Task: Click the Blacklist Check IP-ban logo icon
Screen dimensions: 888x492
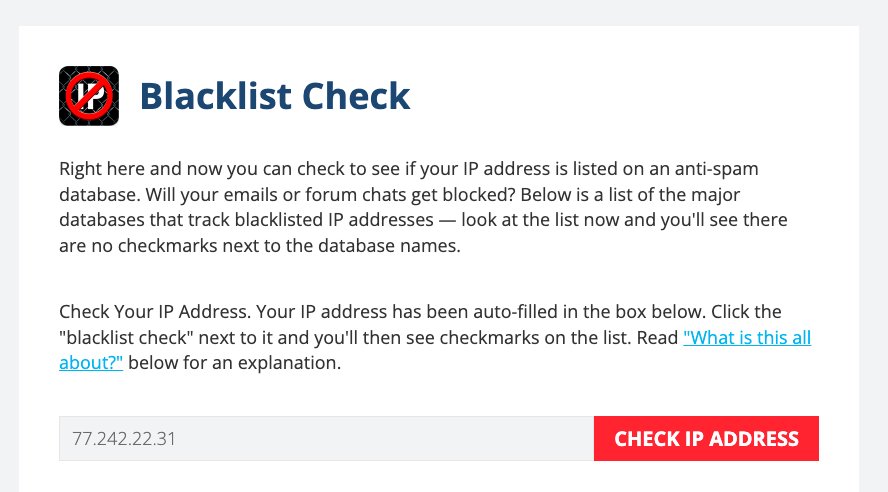Action: (x=89, y=96)
